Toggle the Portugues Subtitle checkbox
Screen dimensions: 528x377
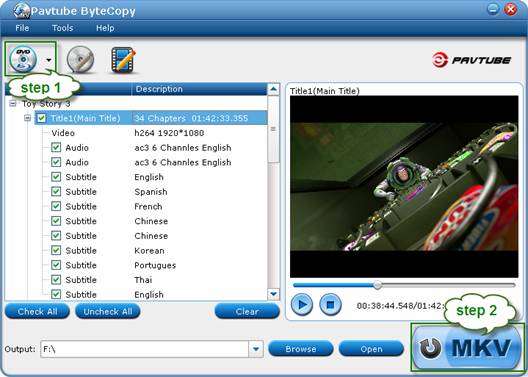[56, 265]
